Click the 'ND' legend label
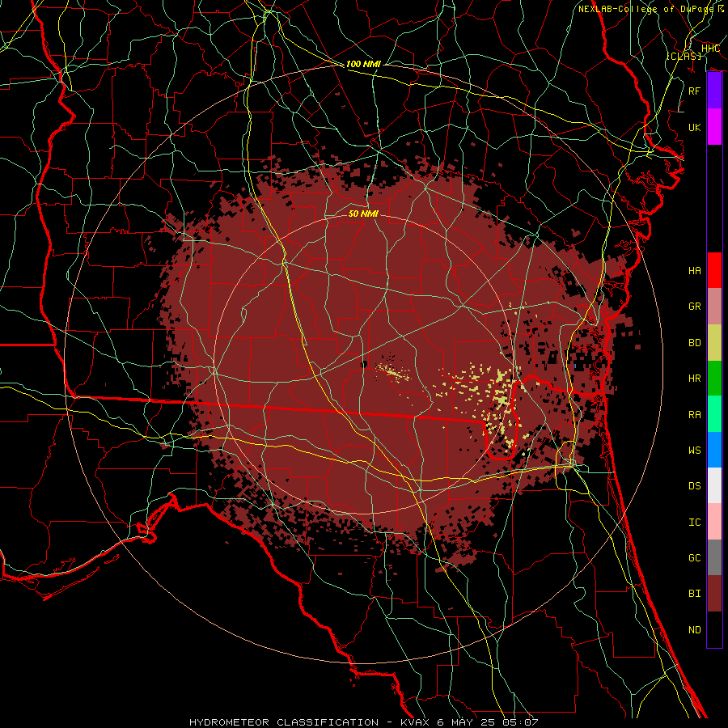 pyautogui.click(x=694, y=630)
